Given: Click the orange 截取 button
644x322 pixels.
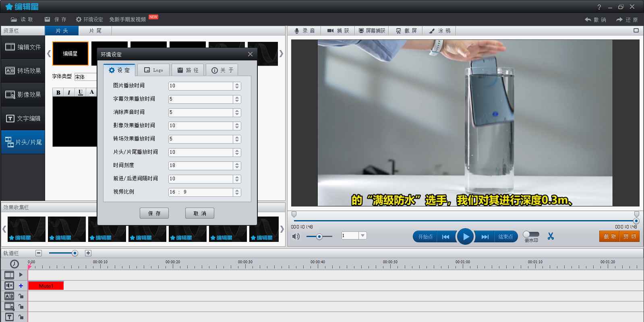Looking at the screenshot, I should (x=610, y=236).
